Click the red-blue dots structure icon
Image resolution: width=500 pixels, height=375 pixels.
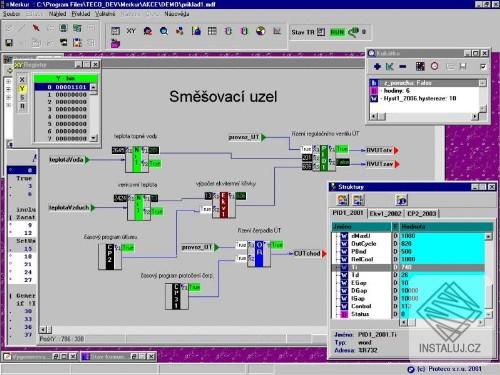[180, 31]
